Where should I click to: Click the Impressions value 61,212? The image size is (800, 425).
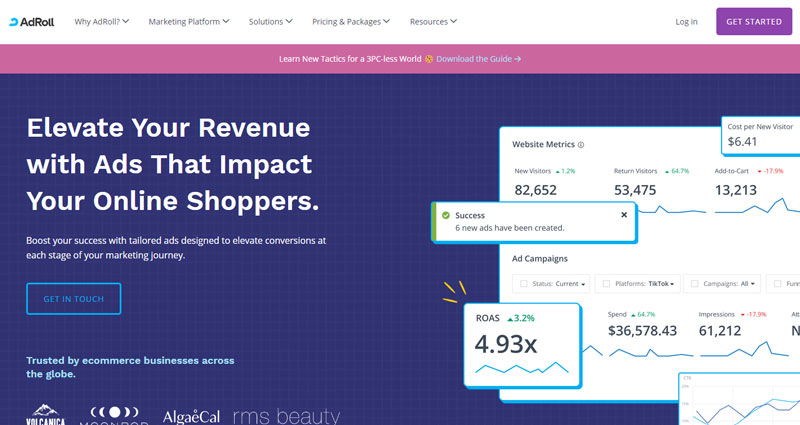[720, 331]
